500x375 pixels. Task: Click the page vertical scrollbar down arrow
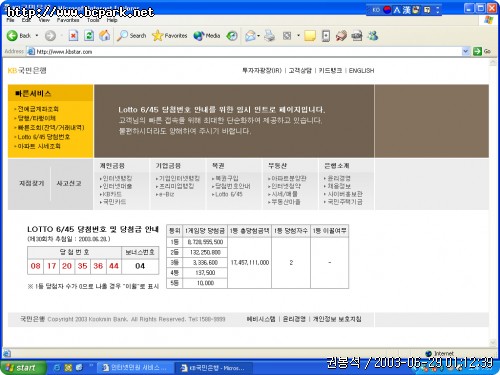point(493,343)
